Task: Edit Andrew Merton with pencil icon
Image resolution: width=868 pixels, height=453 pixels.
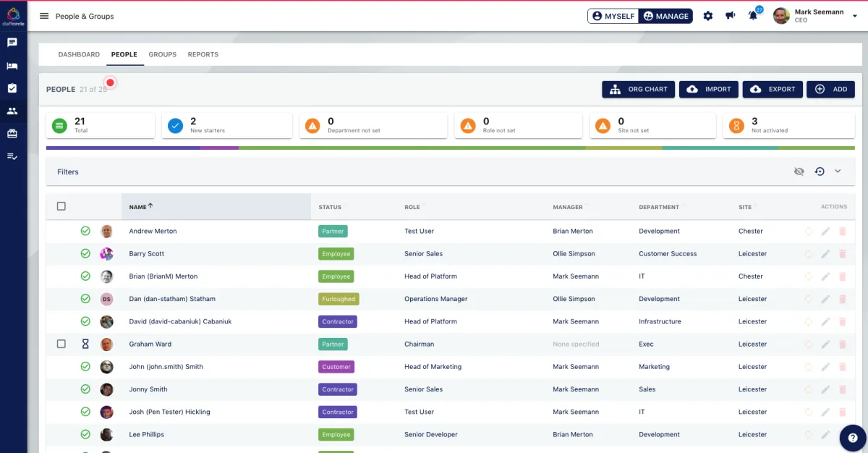Action: [825, 232]
